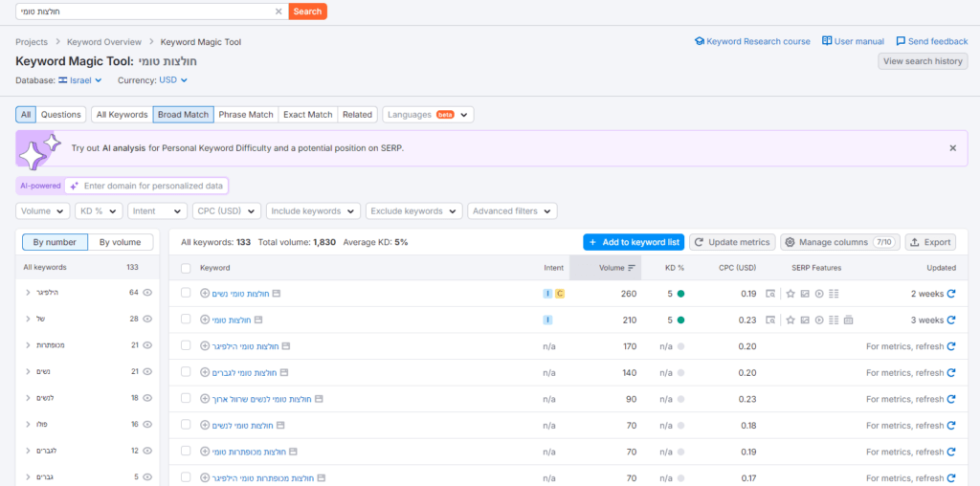Screen dimensions: 980x486
Task: Refresh the 2 weeks updated metric
Action: coord(950,294)
